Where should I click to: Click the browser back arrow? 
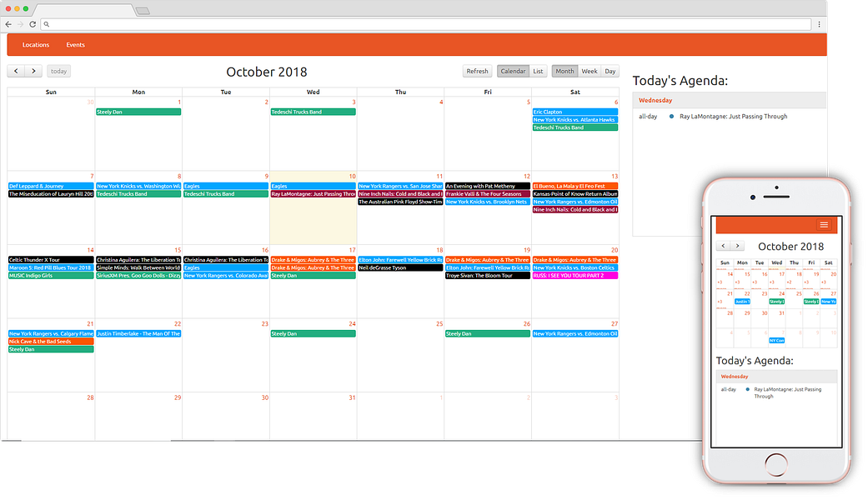coord(8,24)
